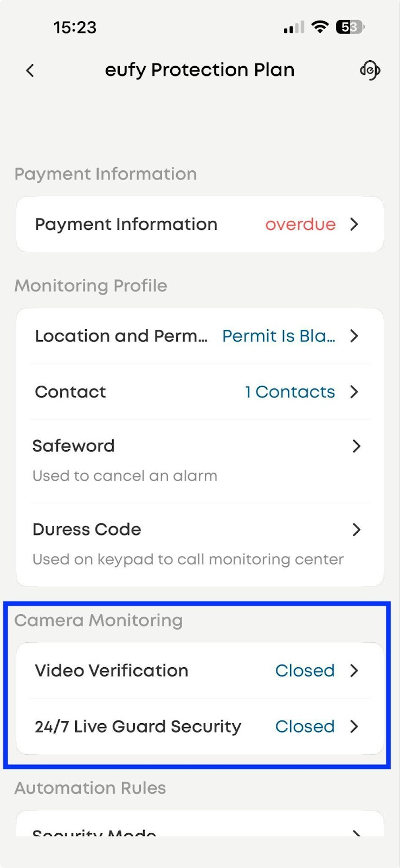
Task: Tap the clock showing 15:23
Action: pyautogui.click(x=75, y=27)
